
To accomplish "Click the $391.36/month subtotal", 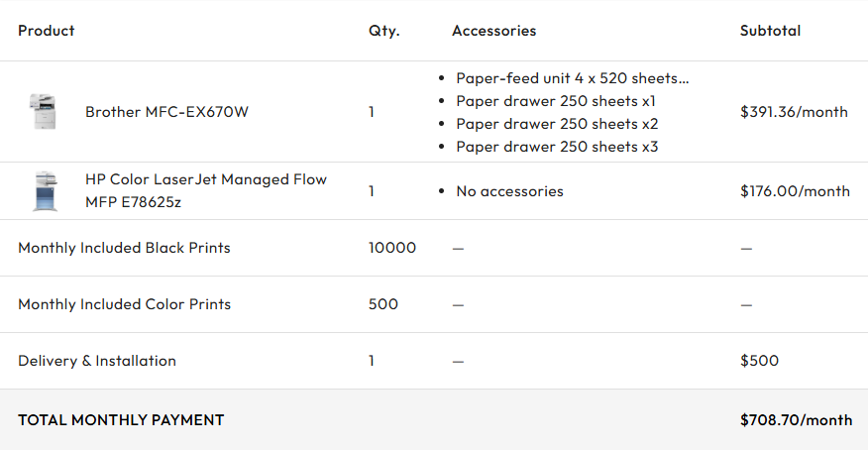I will coord(794,112).
